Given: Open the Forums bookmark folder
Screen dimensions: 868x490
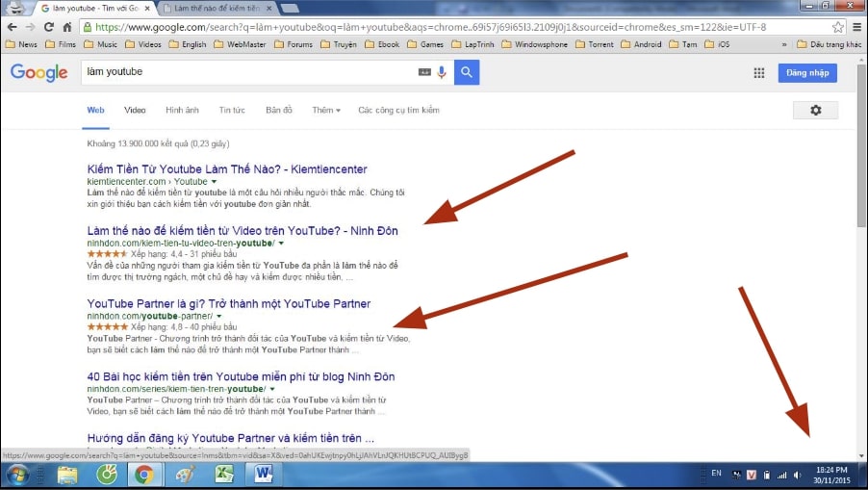Looking at the screenshot, I should pyautogui.click(x=294, y=44).
